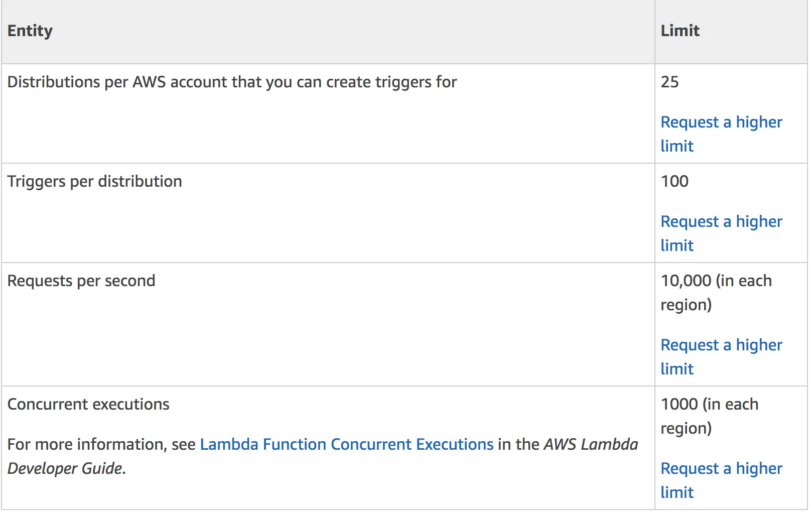Click the Requests per second entity text

(81, 281)
